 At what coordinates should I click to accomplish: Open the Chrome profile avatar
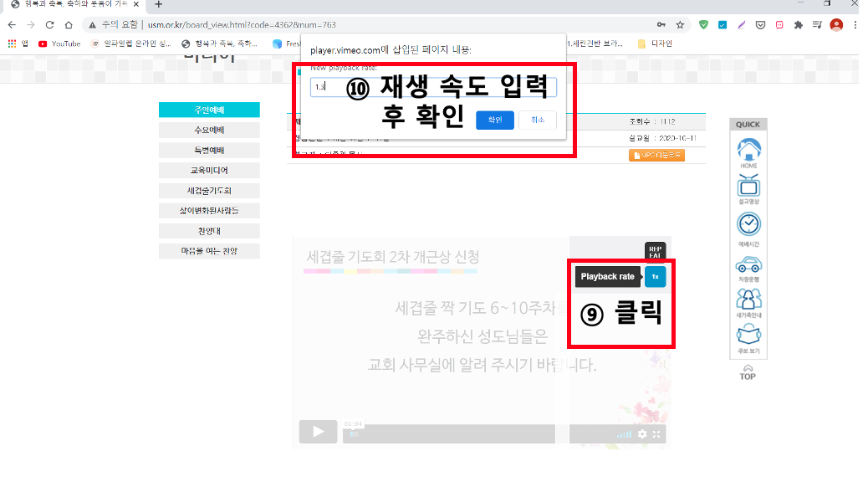(x=836, y=25)
